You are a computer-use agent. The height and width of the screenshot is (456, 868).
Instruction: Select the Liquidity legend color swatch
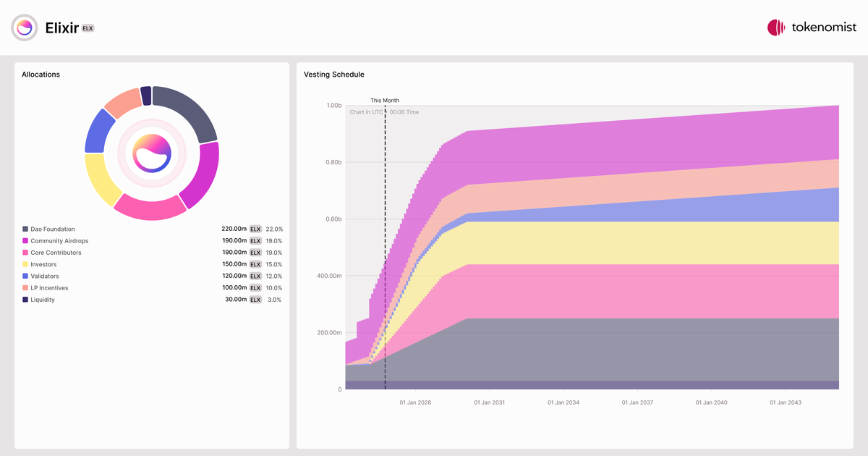tap(25, 300)
